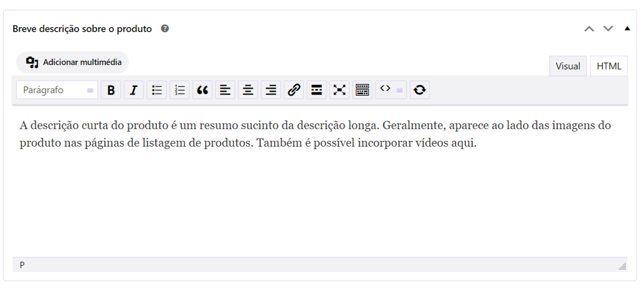Viewport: 644px width, 289px height.
Task: Click the Breve descrição sobre o produto title
Action: pyautogui.click(x=82, y=29)
